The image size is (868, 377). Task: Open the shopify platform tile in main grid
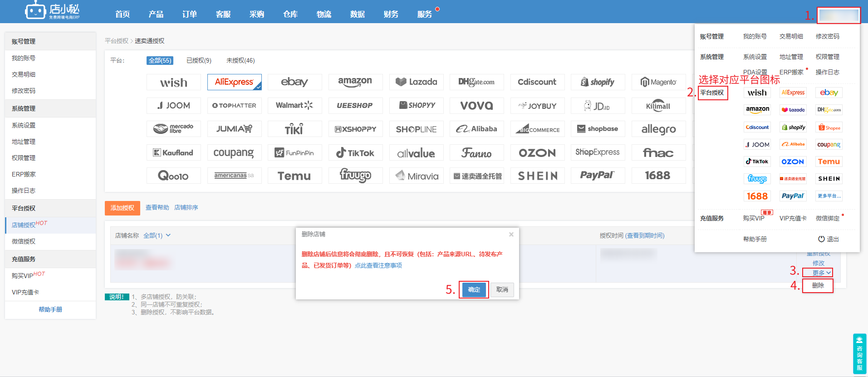pos(598,82)
